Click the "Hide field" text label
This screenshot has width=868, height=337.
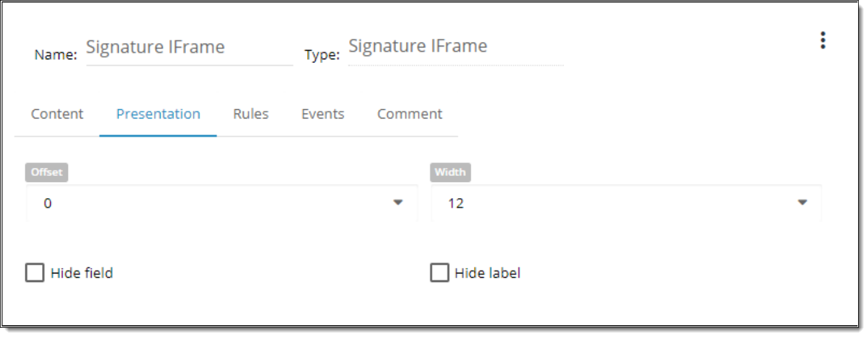click(82, 273)
